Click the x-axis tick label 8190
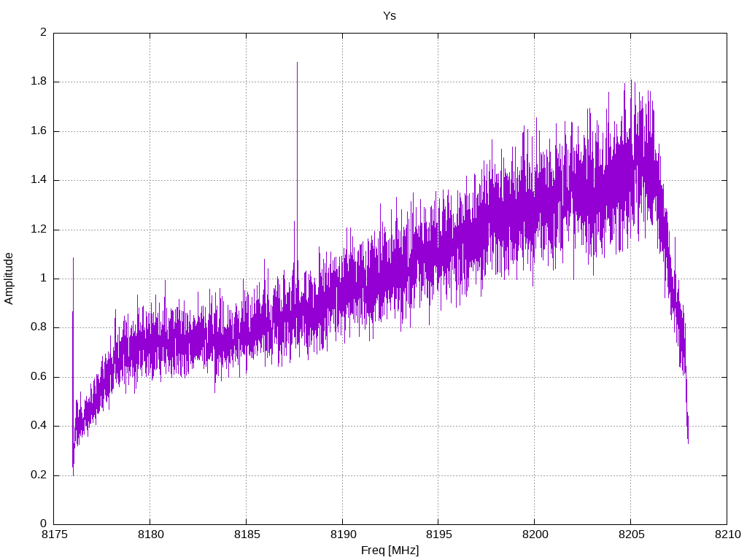The height and width of the screenshot is (560, 747). point(343,534)
